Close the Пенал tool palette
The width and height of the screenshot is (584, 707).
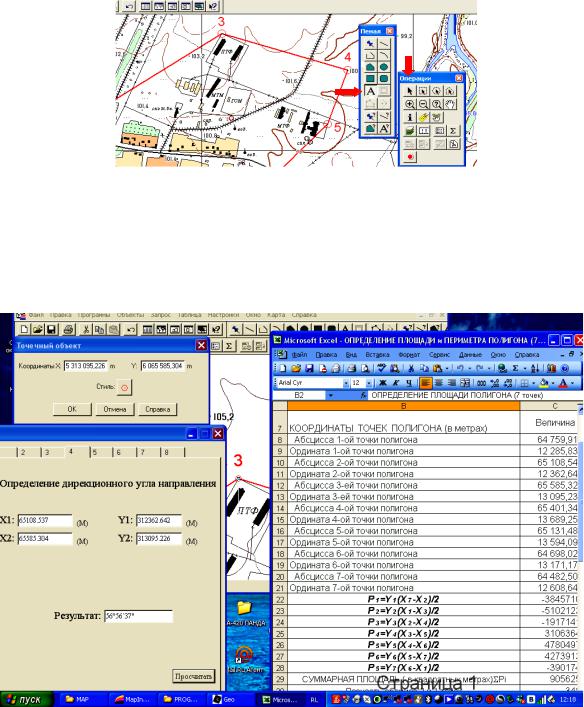[x=390, y=31]
